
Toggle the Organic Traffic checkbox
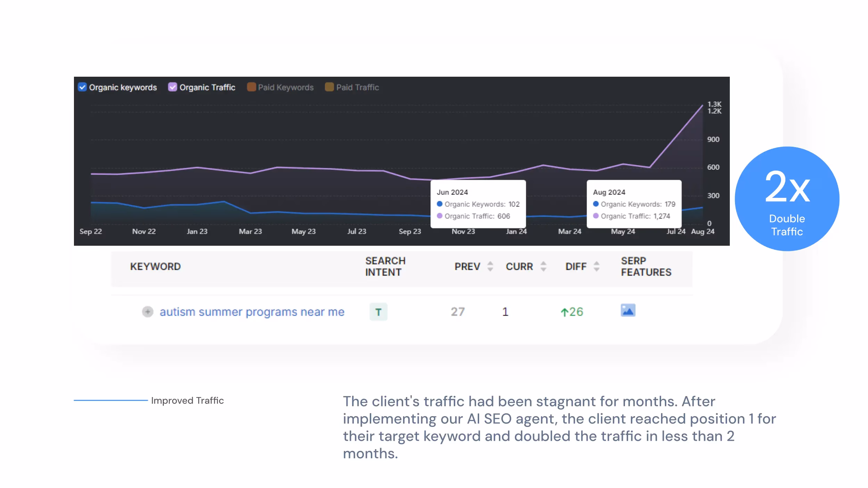pyautogui.click(x=173, y=87)
